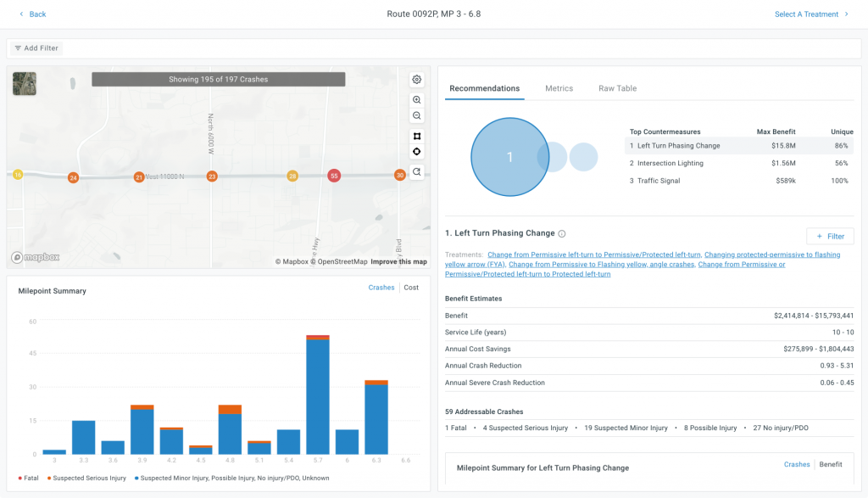The height and width of the screenshot is (498, 868).
Task: Toggle lower chart to Benefit view
Action: 830,465
